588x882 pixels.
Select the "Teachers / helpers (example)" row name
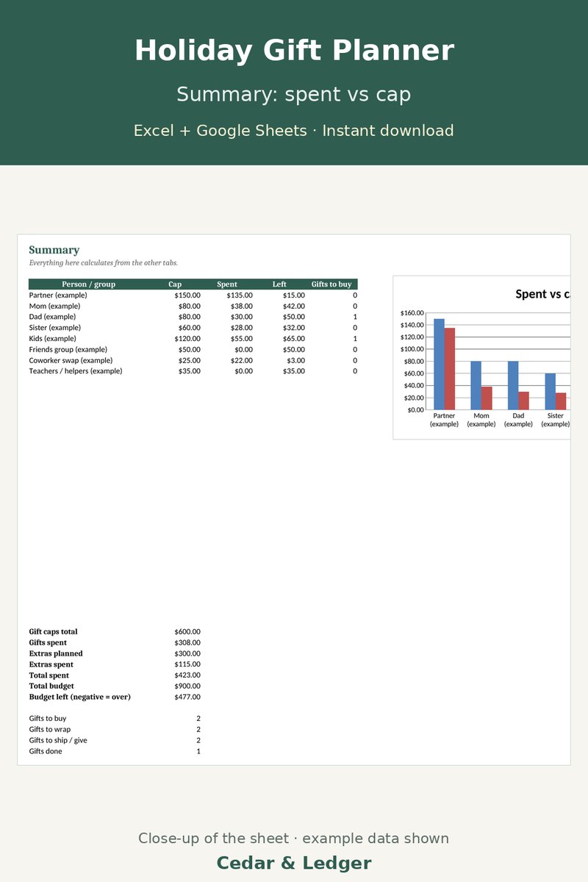tap(76, 370)
